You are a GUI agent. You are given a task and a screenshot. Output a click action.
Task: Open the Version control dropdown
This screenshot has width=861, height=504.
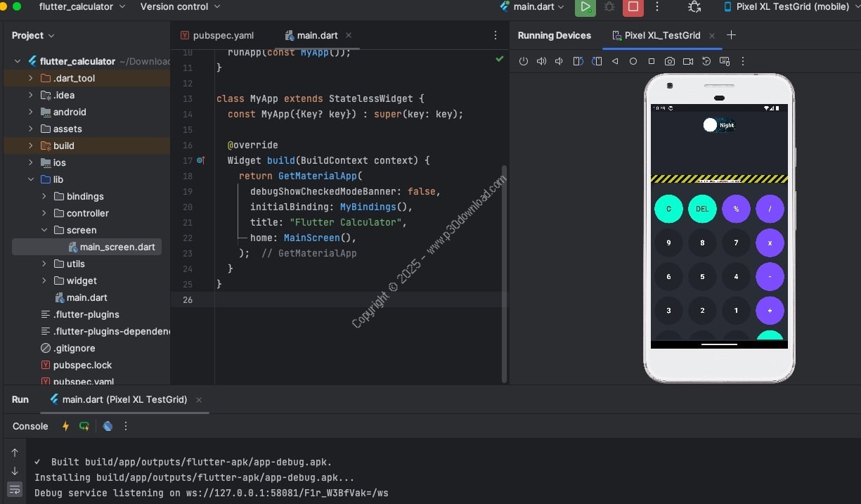point(180,7)
